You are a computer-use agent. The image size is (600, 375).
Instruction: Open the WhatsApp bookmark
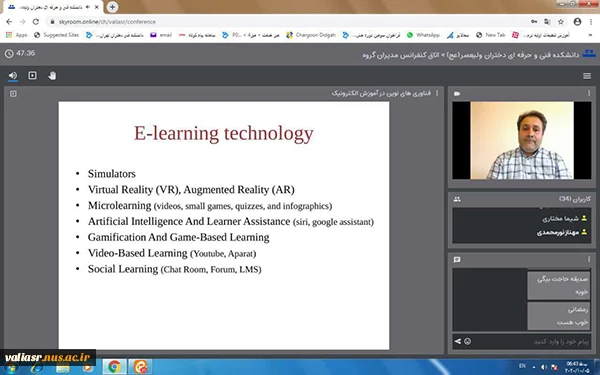click(x=423, y=35)
